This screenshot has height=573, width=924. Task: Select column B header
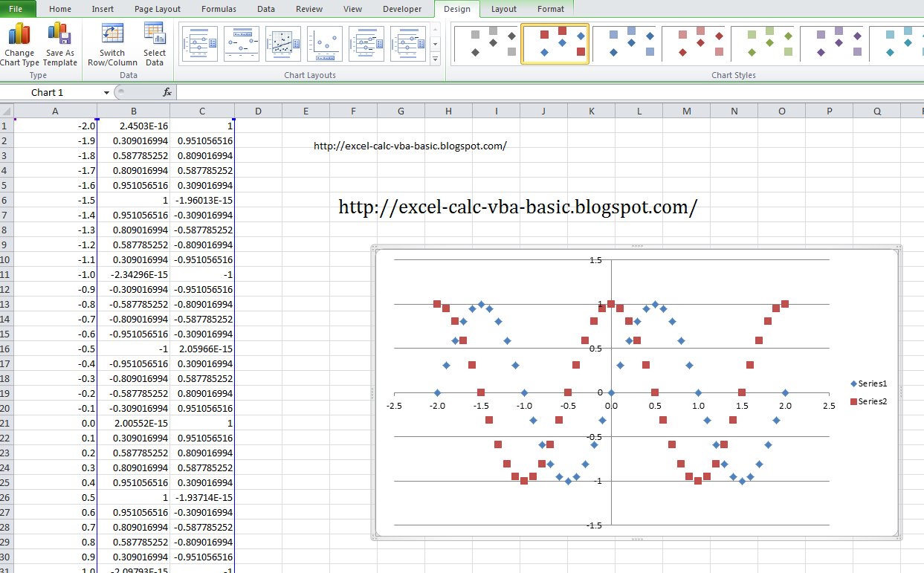coord(134,111)
